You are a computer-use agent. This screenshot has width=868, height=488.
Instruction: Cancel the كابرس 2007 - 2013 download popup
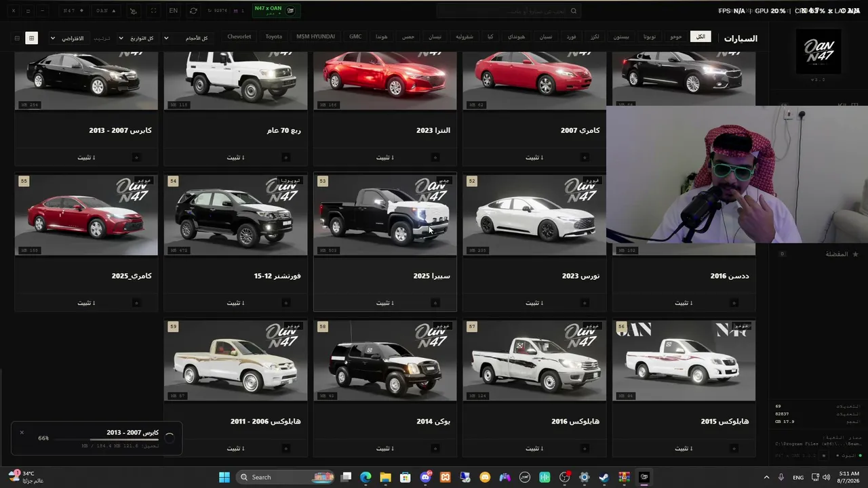point(22,432)
